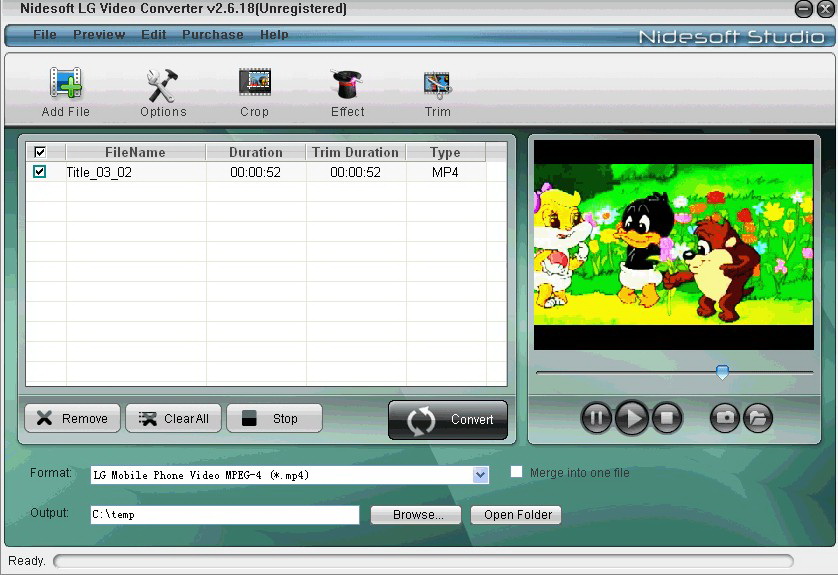Click the Trim Duration column header
Image resolution: width=838 pixels, height=575 pixels.
(356, 152)
